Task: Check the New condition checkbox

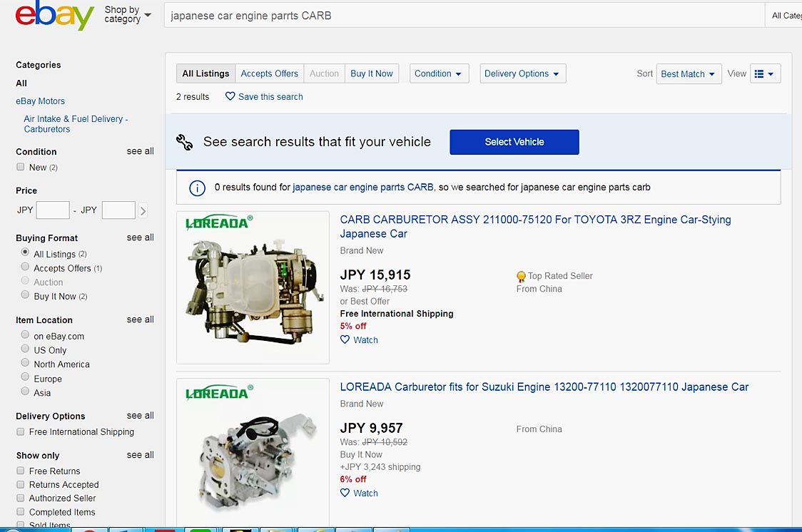Action: point(21,167)
